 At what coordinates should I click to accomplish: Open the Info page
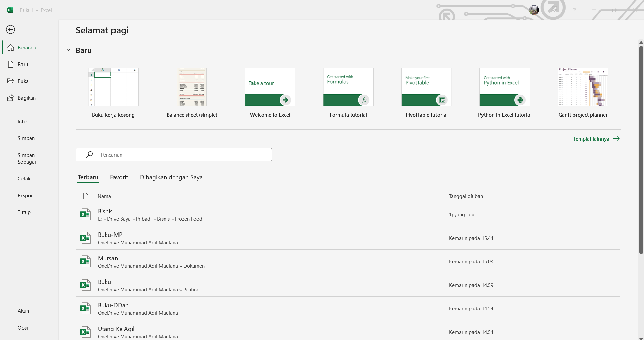30,122
